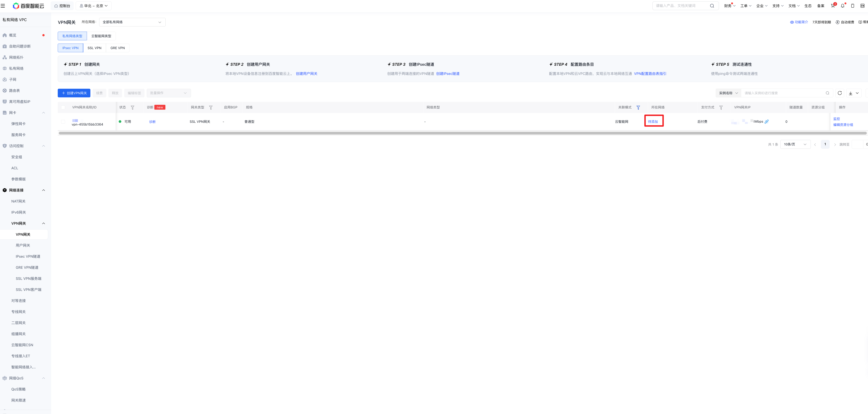
Task: Click the bind-IP icon beside 1Mbps
Action: point(767,122)
